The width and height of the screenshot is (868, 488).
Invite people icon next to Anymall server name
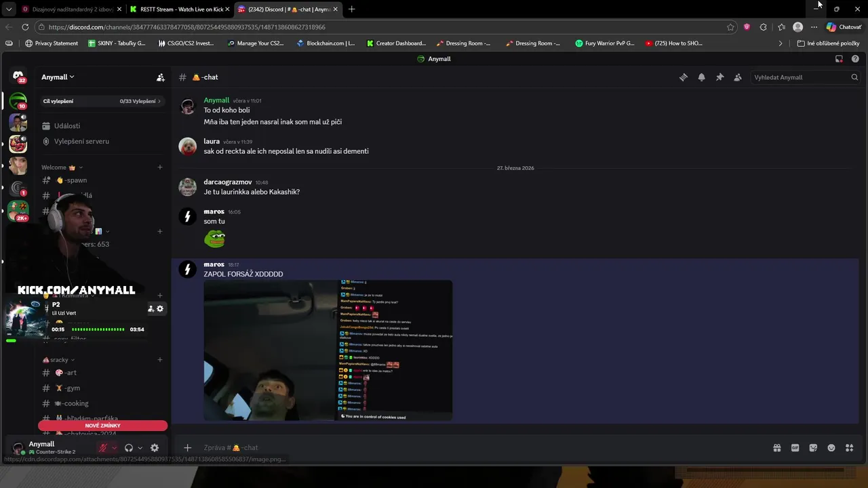coord(161,77)
